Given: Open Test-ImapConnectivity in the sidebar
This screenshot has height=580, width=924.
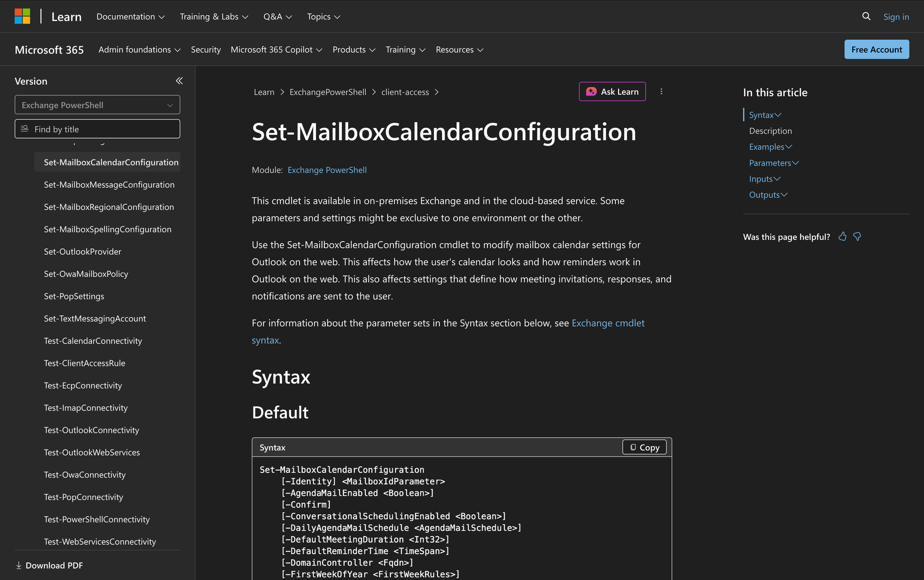Looking at the screenshot, I should (x=85, y=408).
